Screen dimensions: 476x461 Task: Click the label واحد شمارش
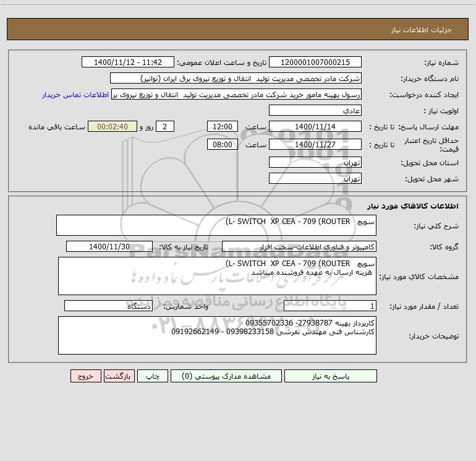tap(186, 307)
